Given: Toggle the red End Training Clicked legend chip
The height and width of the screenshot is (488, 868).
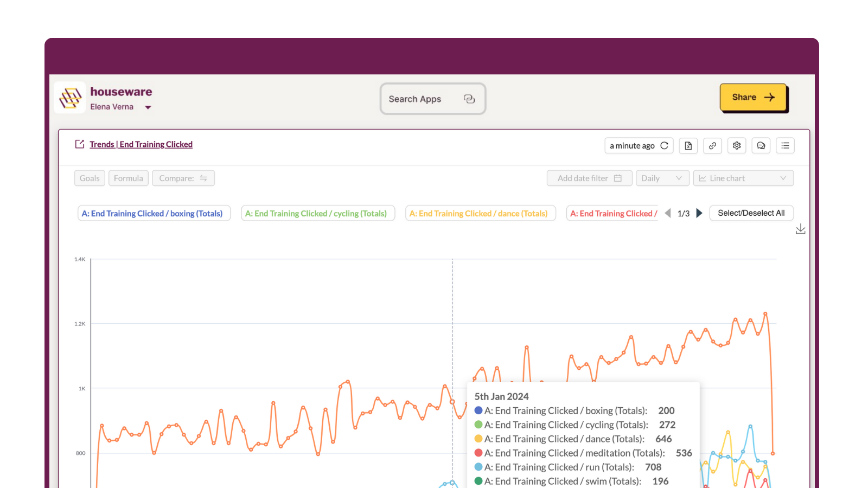Looking at the screenshot, I should pyautogui.click(x=612, y=214).
